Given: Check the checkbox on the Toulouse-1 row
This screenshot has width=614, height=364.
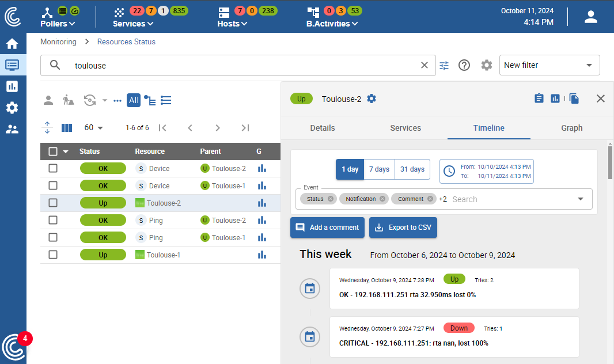Looking at the screenshot, I should click(x=53, y=255).
